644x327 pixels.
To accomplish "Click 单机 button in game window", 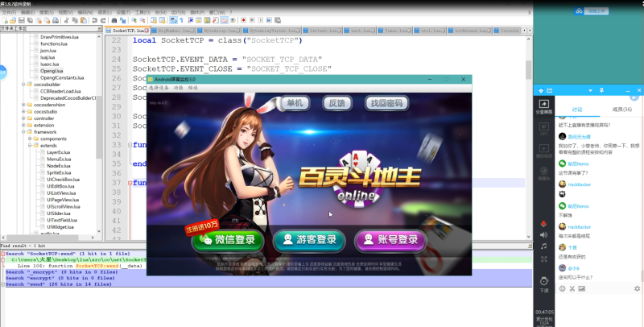I will pyautogui.click(x=295, y=103).
